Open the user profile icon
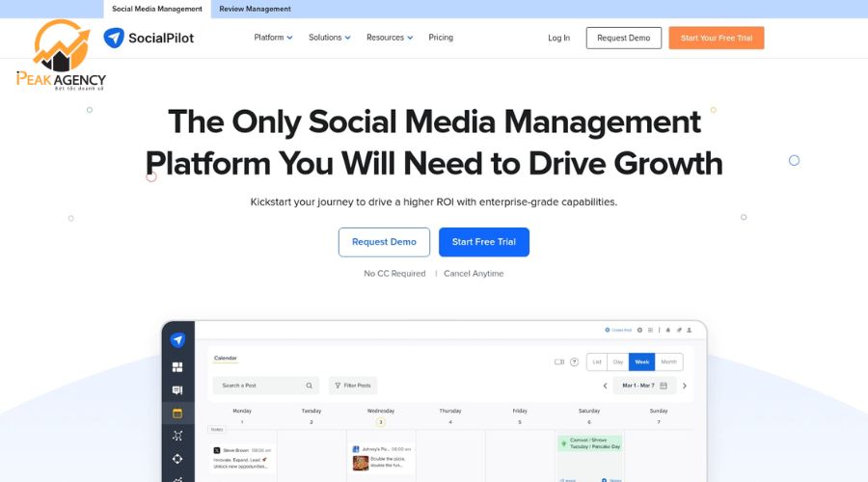The image size is (868, 482). 690,330
